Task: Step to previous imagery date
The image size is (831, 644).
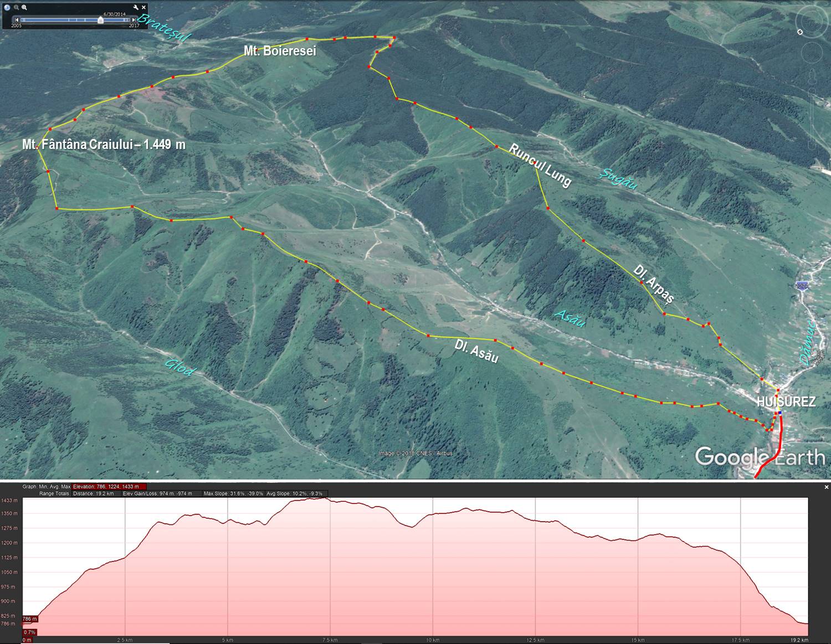Action: pyautogui.click(x=17, y=20)
